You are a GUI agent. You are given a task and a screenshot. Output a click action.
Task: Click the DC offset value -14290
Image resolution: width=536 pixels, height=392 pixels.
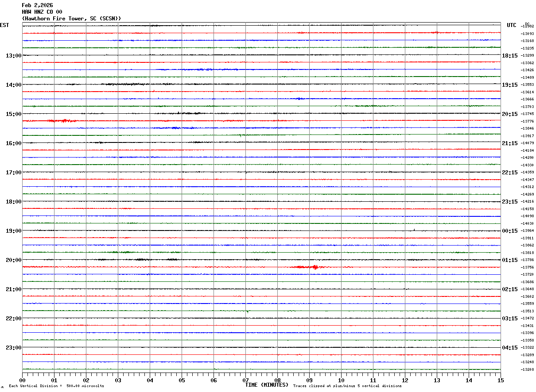(528, 158)
